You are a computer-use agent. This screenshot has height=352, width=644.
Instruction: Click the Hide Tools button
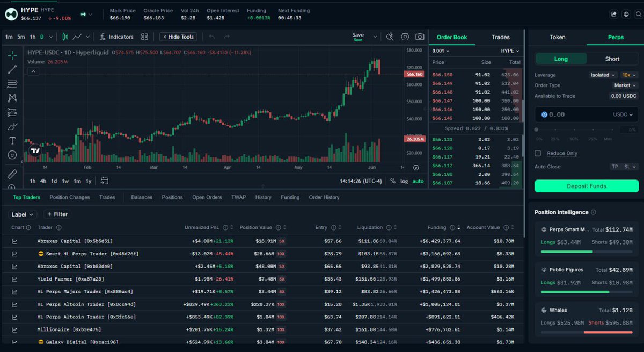[x=179, y=37]
